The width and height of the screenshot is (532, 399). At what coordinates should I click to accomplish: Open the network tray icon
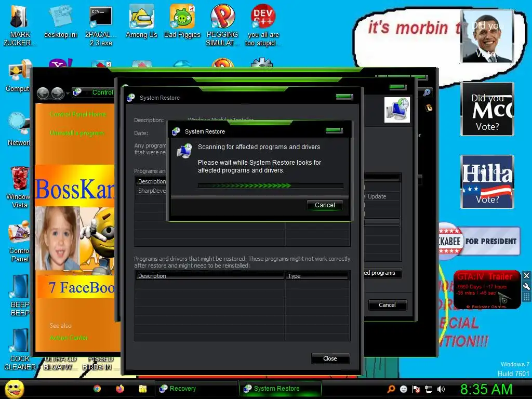[429, 389]
